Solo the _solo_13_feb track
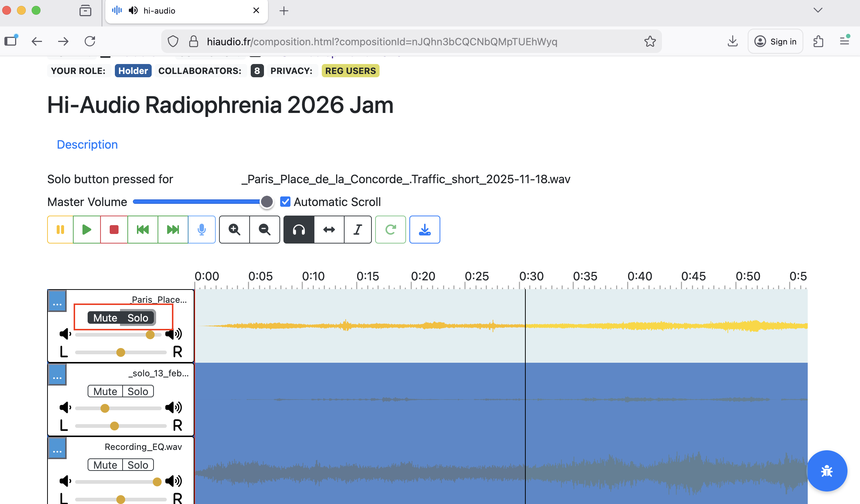This screenshot has height=504, width=860. (x=138, y=391)
